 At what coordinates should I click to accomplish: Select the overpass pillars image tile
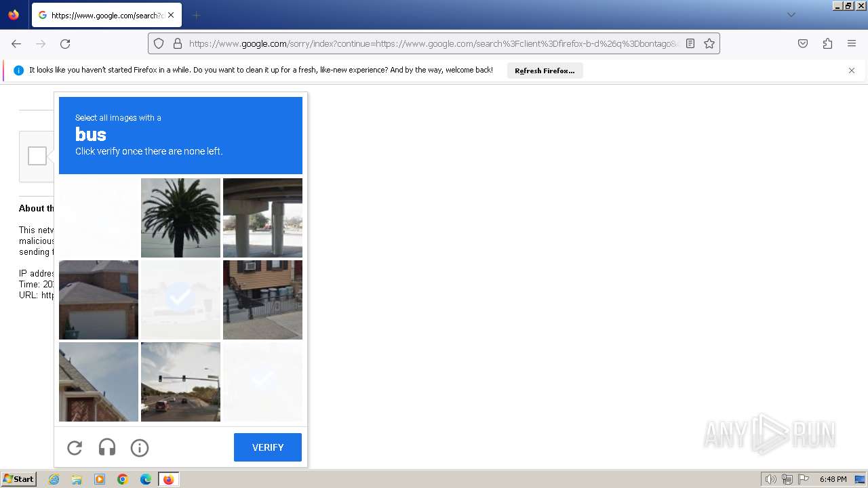(x=262, y=218)
